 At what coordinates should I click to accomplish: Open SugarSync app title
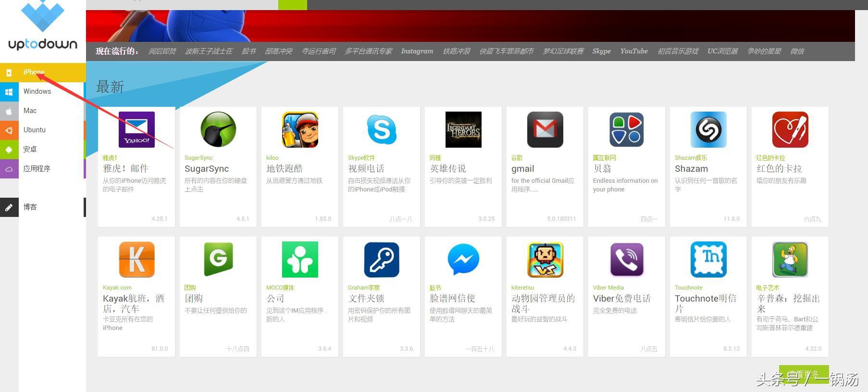[207, 169]
